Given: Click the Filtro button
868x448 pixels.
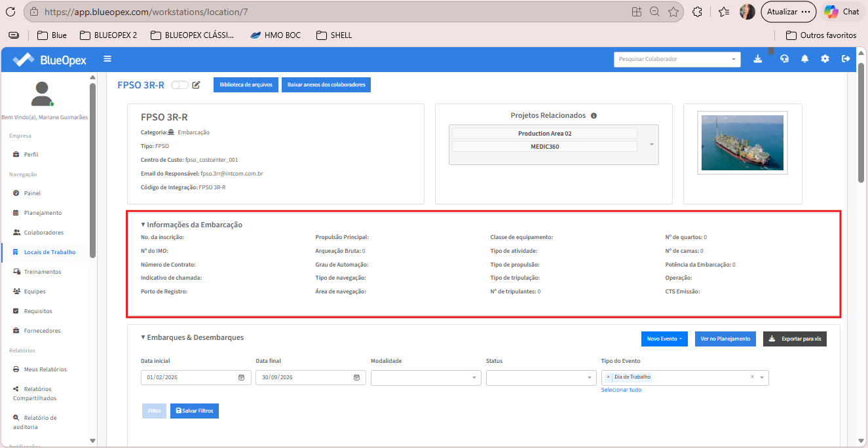Looking at the screenshot, I should [x=154, y=411].
